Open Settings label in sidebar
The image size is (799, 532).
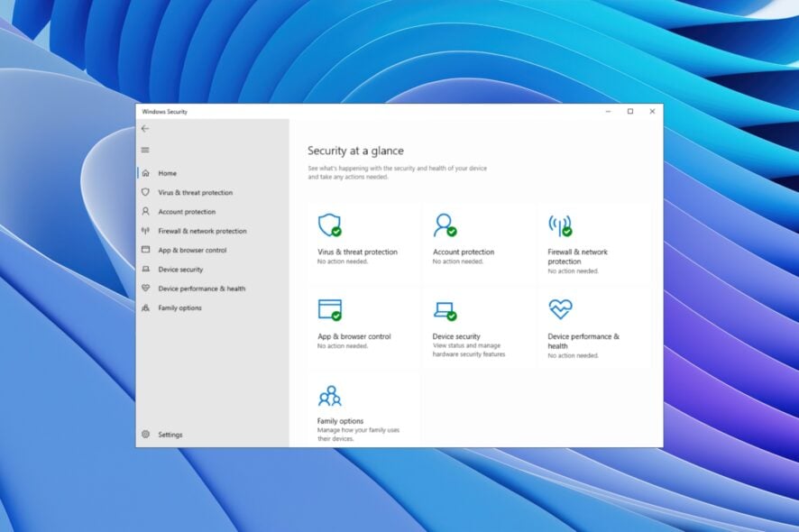(170, 435)
